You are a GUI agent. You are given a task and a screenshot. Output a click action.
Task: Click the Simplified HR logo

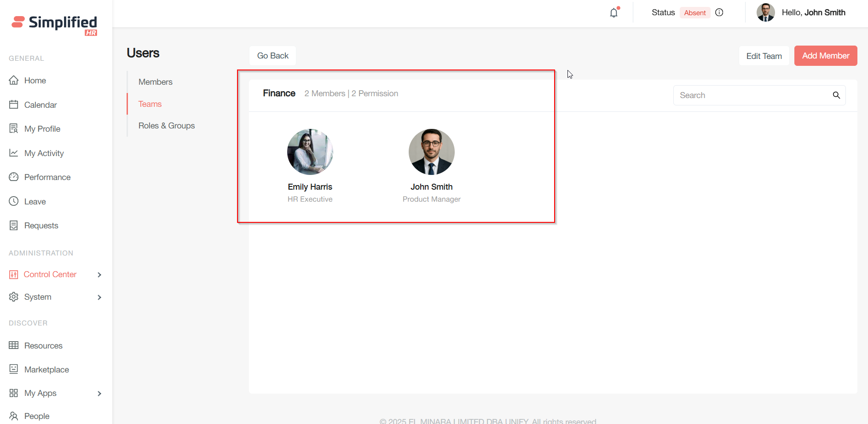54,24
